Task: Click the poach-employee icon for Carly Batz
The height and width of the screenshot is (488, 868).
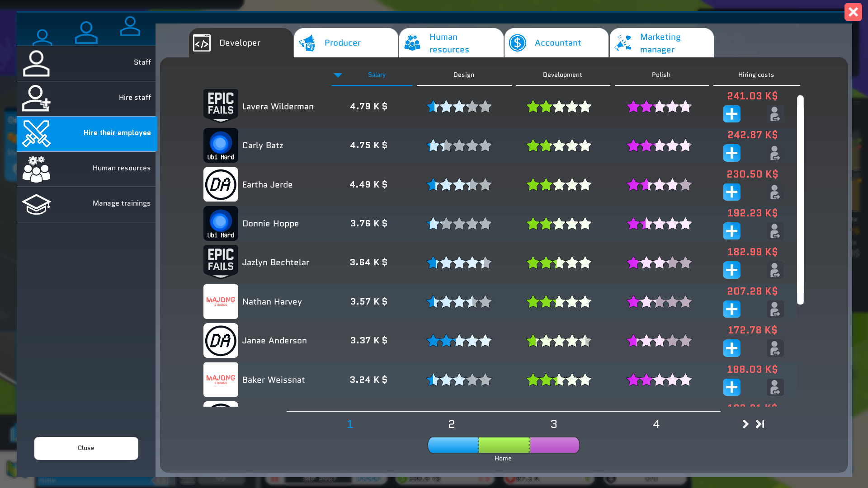Action: (775, 153)
